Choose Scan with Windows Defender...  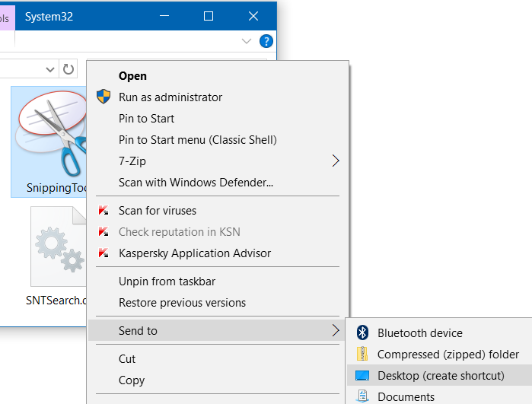tap(196, 183)
